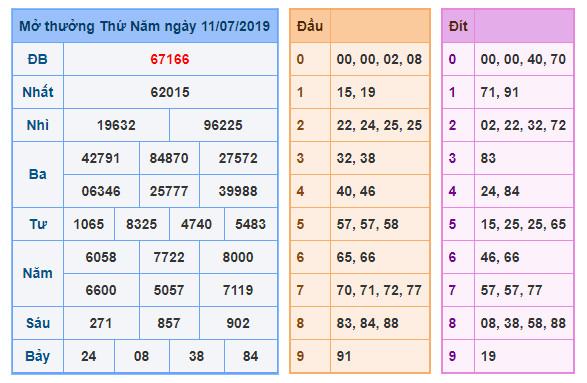
Task: Select Đầu row values '40, 46'
Action: click(356, 191)
